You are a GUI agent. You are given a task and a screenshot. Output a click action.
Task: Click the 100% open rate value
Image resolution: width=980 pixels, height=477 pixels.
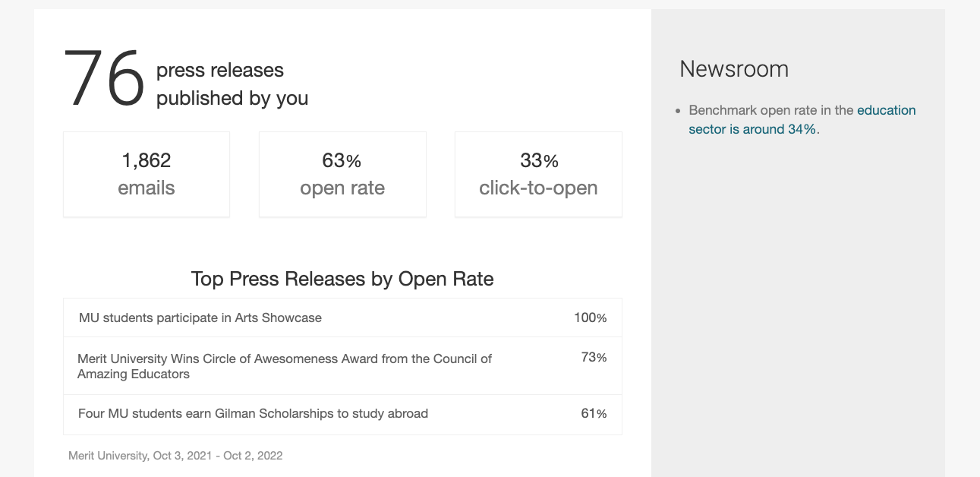590,318
